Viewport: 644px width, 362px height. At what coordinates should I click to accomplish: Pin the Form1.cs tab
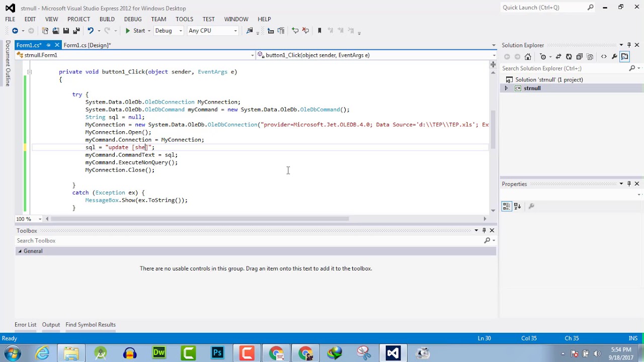click(x=48, y=45)
